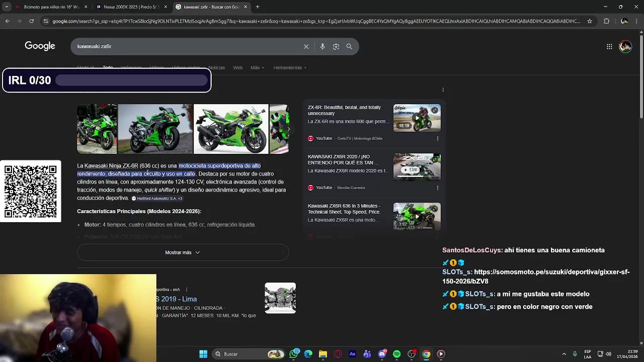Open the taskbar clock and date
This screenshot has width=644, height=362.
click(x=627, y=354)
